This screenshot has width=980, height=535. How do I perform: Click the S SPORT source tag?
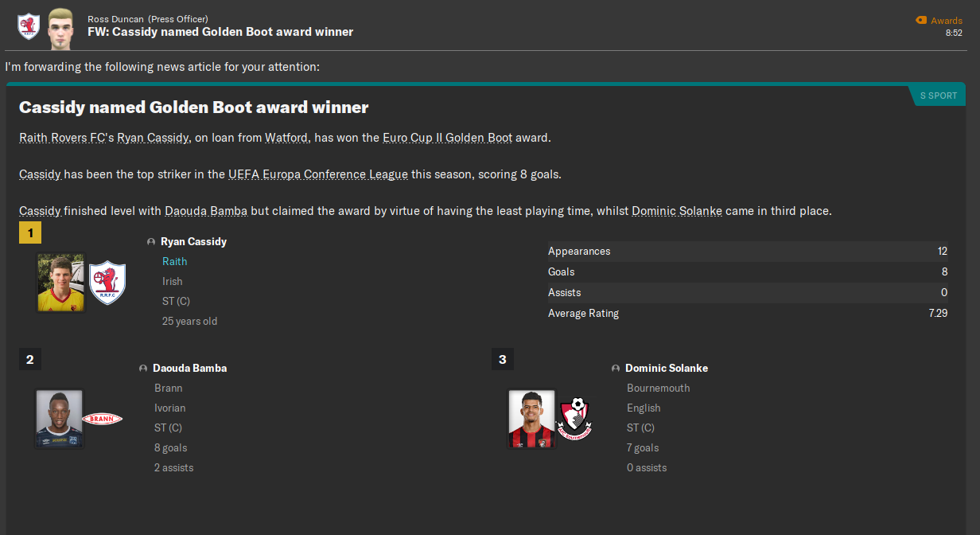tap(939, 96)
